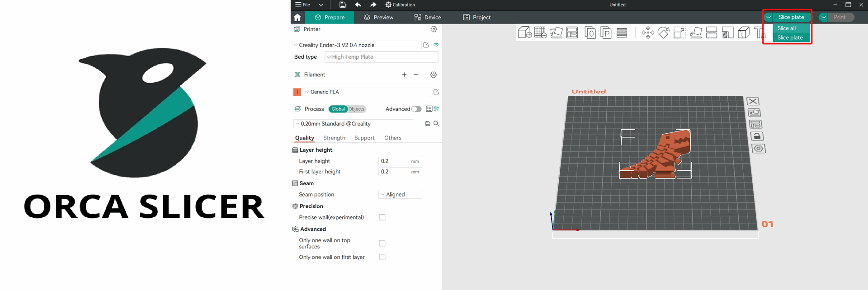Viewport: 868px width, 290px height.
Task: Switch process scope to Global
Action: (338, 109)
